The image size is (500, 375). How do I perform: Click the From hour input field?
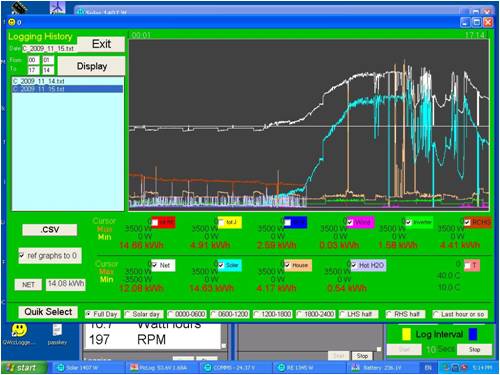tap(33, 60)
